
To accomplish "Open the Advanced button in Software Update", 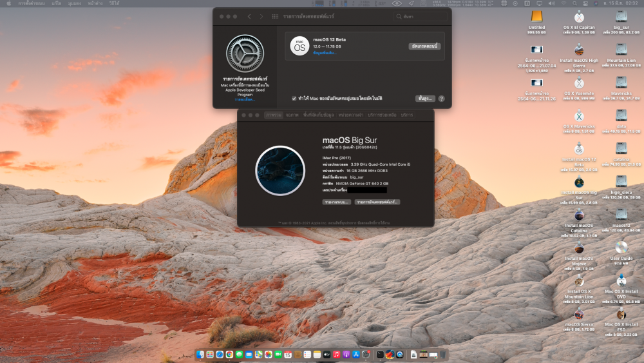I will click(425, 99).
